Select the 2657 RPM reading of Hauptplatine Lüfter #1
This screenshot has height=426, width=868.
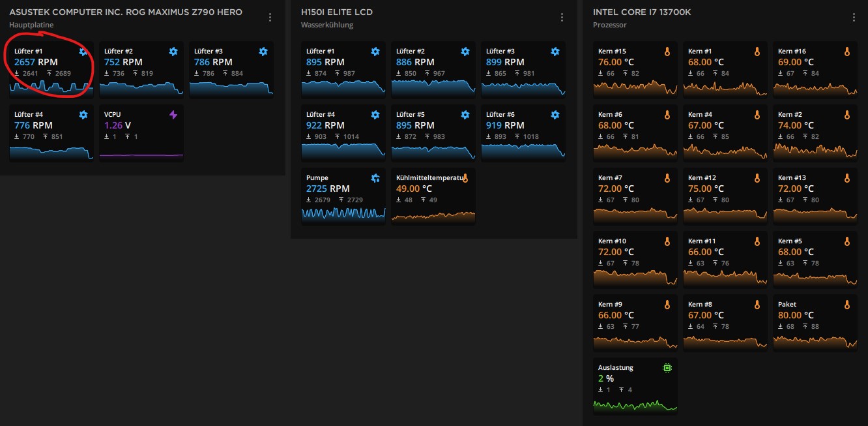point(36,62)
